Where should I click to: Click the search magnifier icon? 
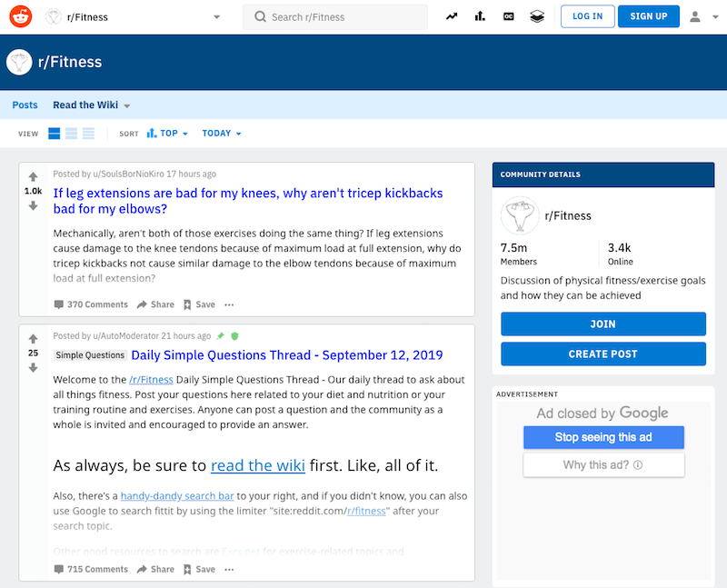pyautogui.click(x=260, y=17)
